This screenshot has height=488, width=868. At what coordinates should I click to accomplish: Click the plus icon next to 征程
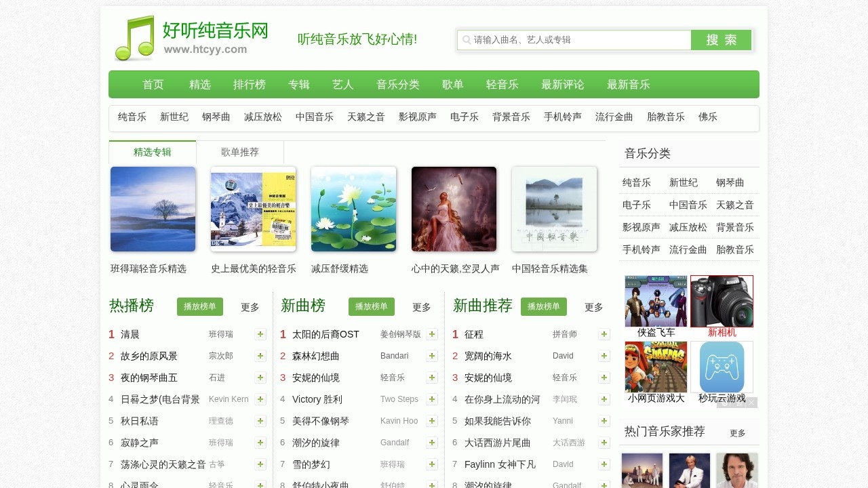tap(604, 334)
